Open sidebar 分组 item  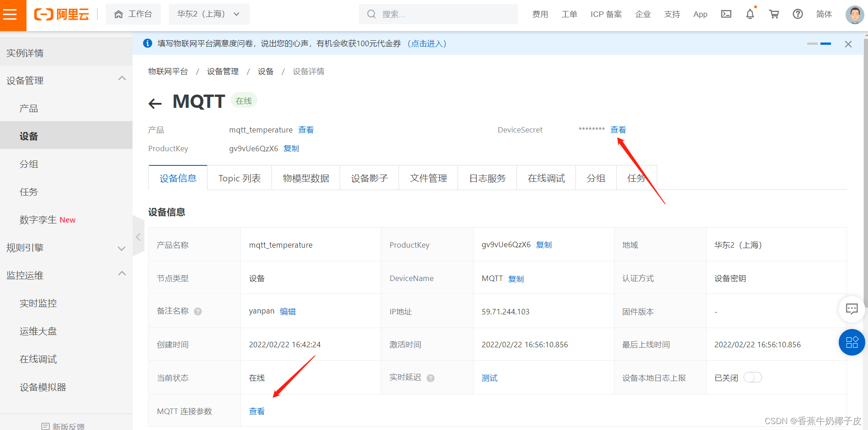[x=66, y=164]
